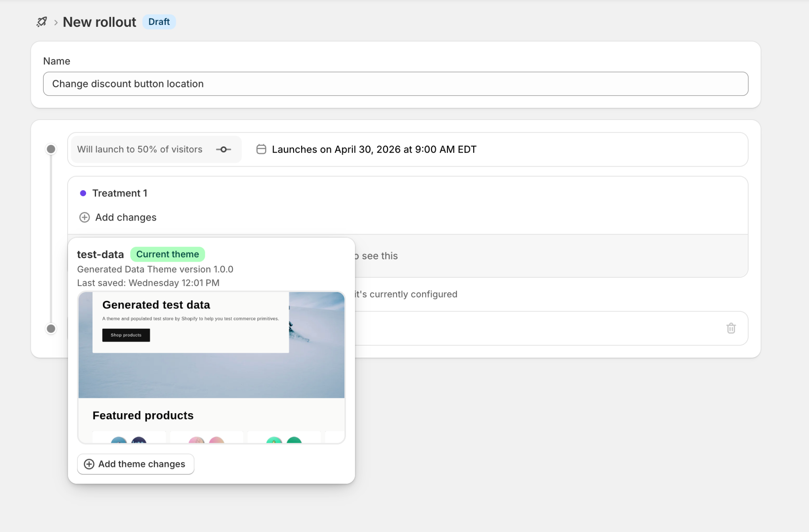809x532 pixels.
Task: Select the bottom timeline stage marker
Action: point(51,328)
